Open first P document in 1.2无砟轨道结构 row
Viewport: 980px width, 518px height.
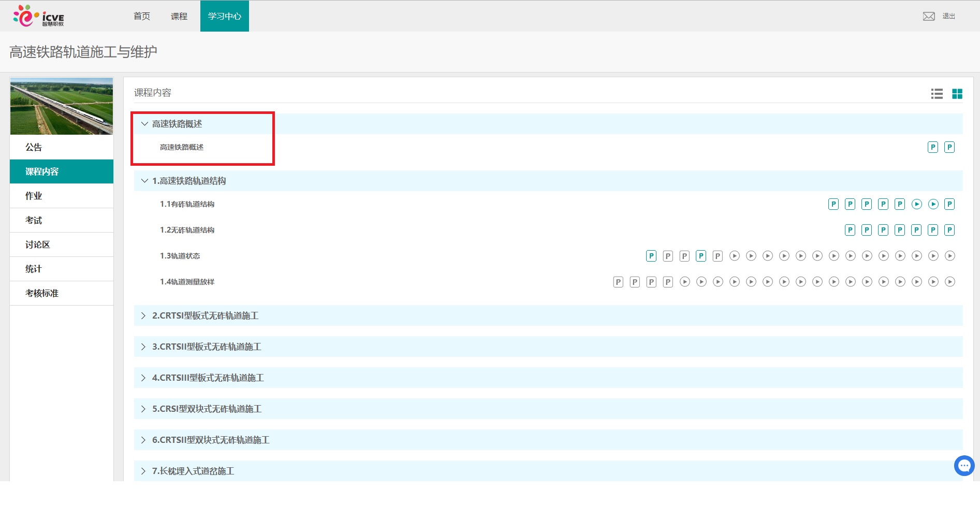click(850, 230)
